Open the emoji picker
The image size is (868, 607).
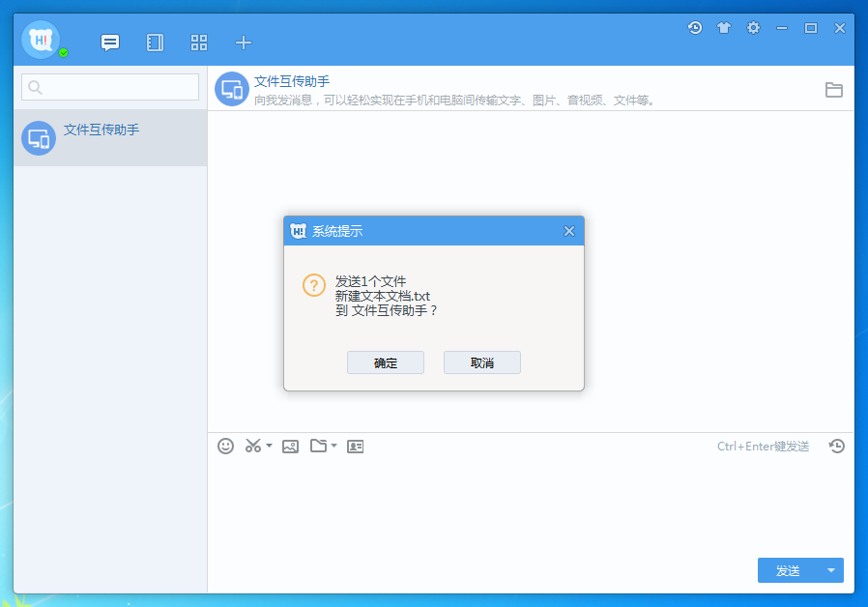coord(225,446)
